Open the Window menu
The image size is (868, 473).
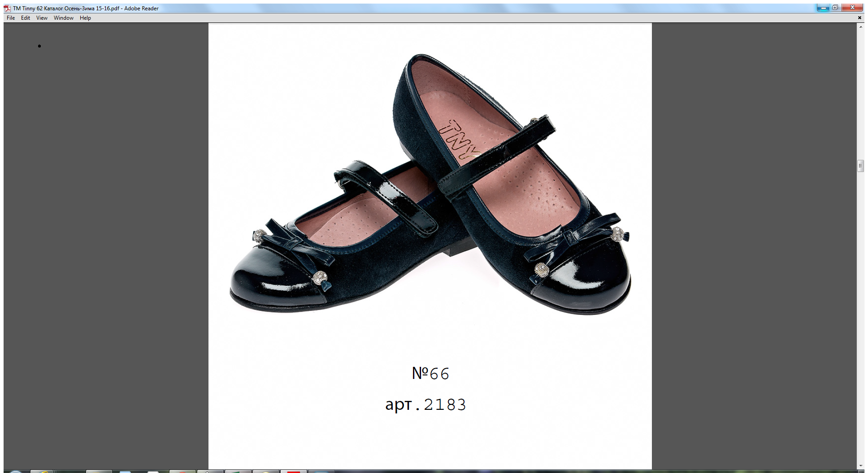(x=63, y=18)
